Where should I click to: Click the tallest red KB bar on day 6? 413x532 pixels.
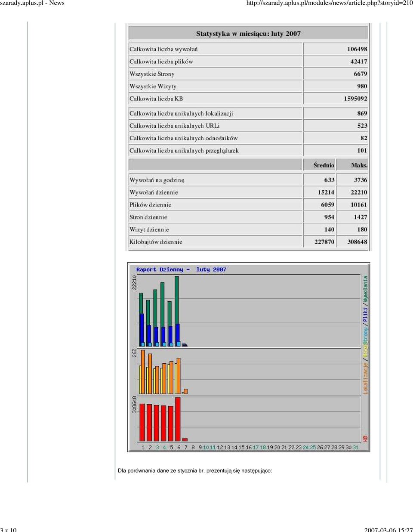pos(178,419)
